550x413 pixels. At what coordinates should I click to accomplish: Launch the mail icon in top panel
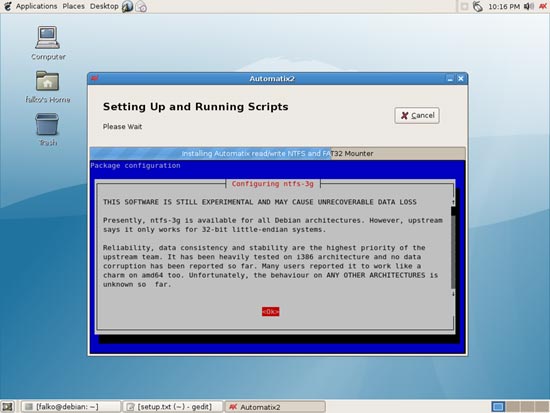141,6
